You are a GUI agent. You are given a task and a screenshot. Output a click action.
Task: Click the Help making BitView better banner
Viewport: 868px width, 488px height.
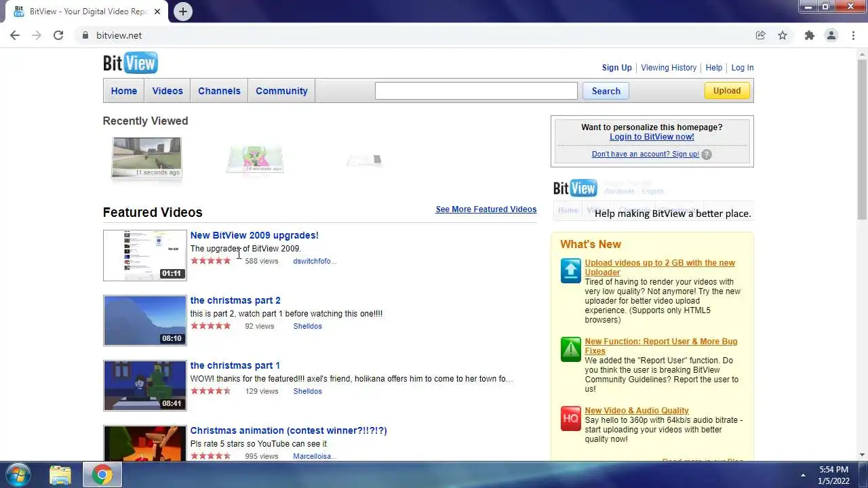click(652, 199)
